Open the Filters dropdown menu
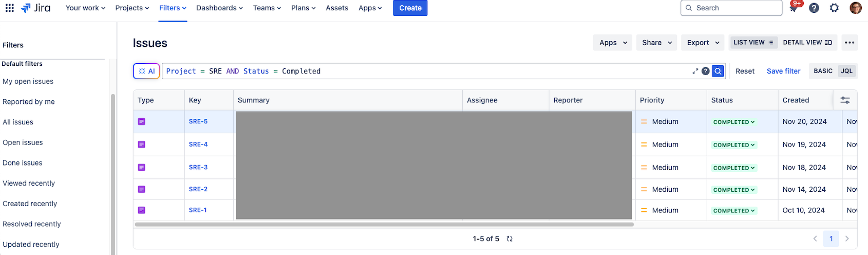This screenshot has width=868, height=255. tap(173, 8)
